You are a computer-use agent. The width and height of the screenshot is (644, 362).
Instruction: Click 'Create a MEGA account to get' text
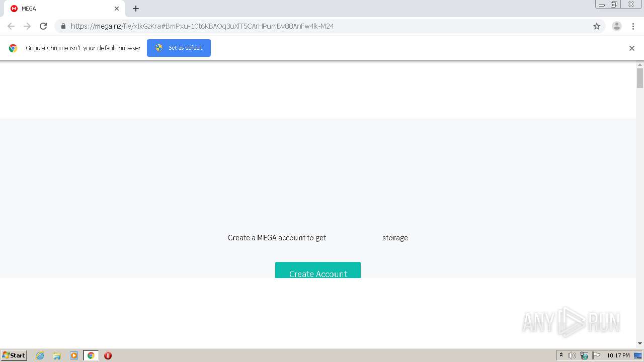pyautogui.click(x=277, y=238)
